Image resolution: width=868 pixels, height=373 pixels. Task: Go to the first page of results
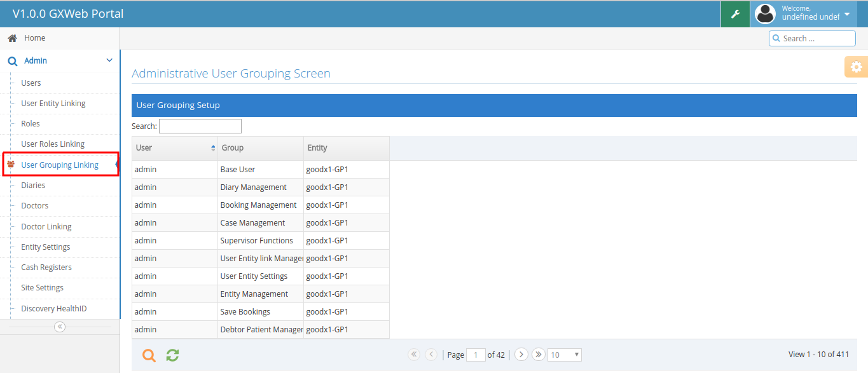(x=414, y=355)
